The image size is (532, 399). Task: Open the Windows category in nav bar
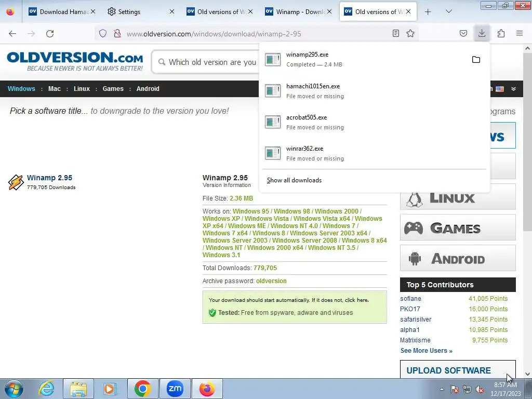click(x=21, y=89)
